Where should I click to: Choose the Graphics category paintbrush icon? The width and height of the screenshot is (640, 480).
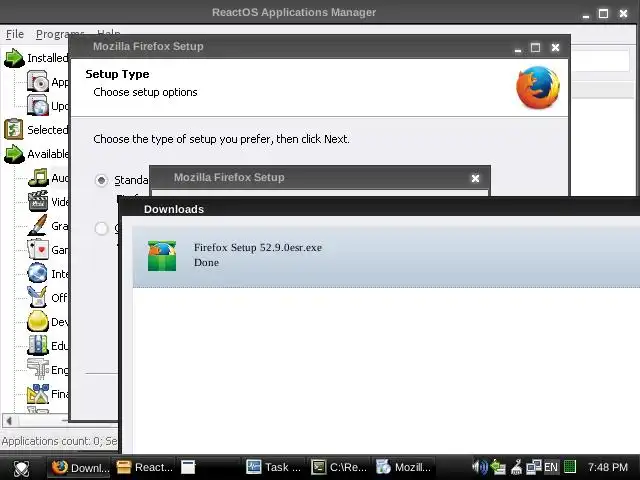(x=38, y=225)
